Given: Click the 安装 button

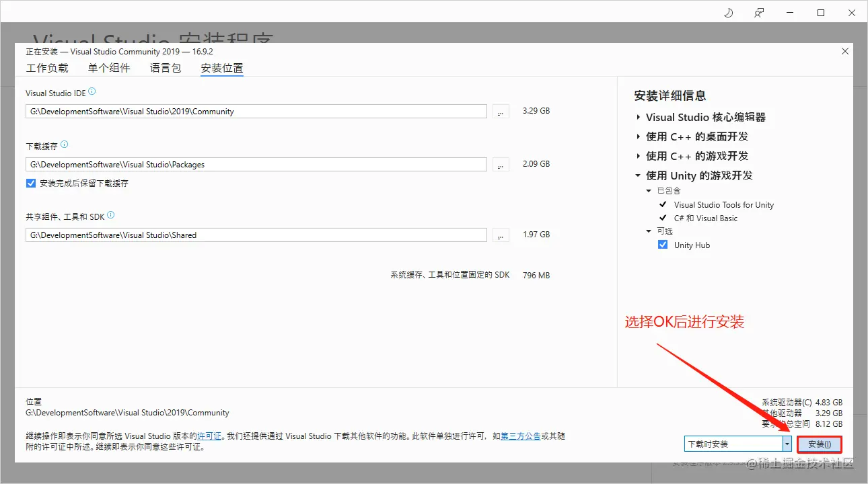Looking at the screenshot, I should (820, 444).
